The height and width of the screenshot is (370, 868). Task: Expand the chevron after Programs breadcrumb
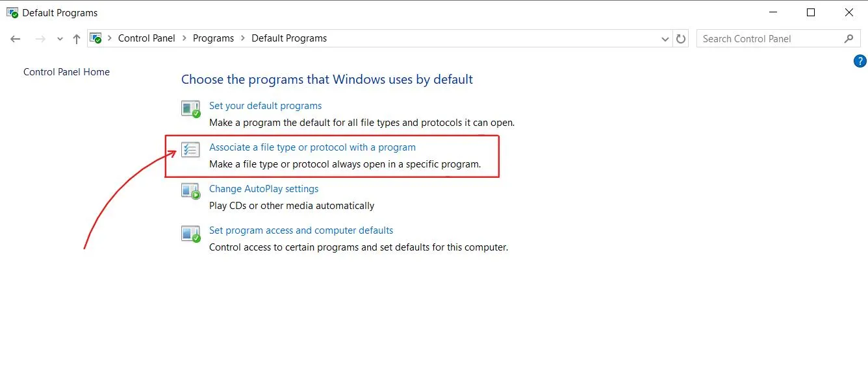click(x=242, y=38)
